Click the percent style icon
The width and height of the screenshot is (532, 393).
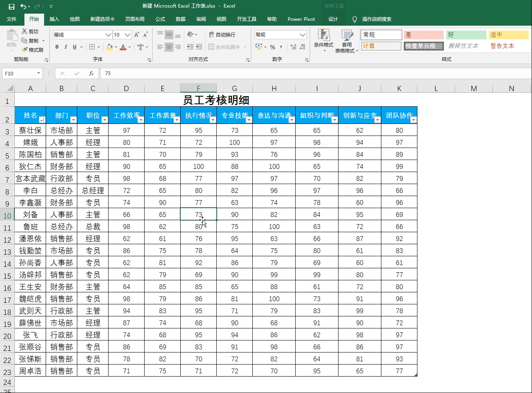272,47
